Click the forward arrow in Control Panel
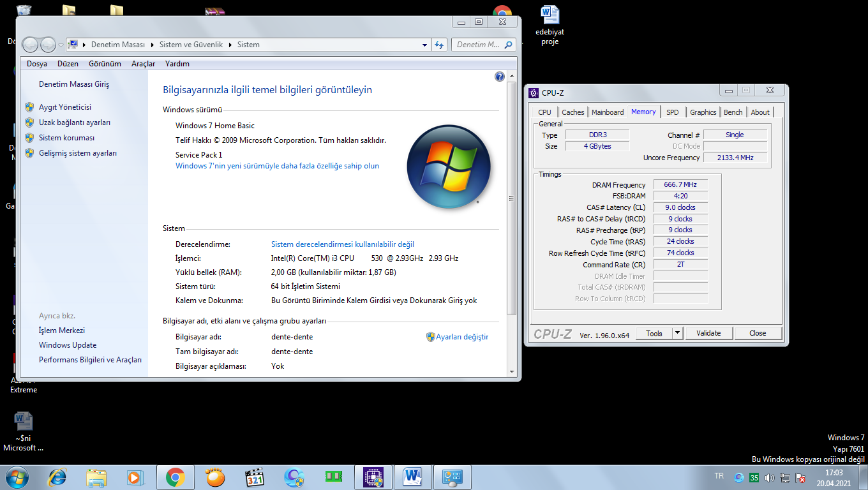868x490 pixels. click(x=48, y=45)
